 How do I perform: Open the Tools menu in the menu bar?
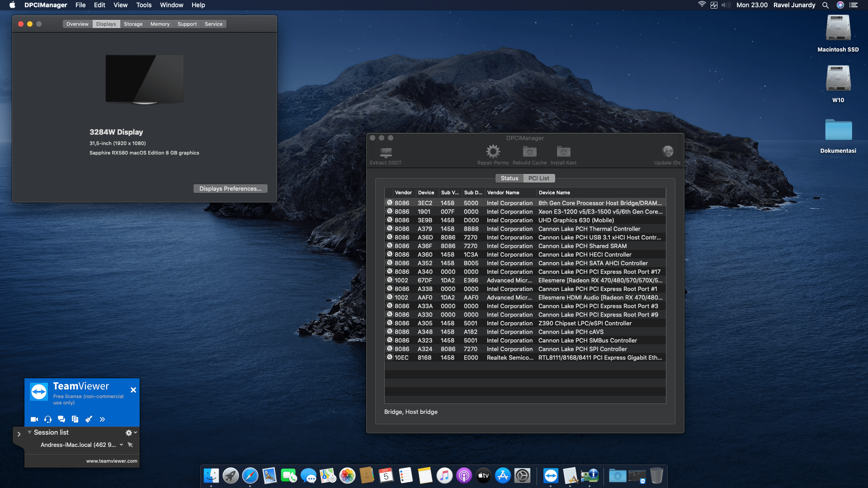coord(144,5)
